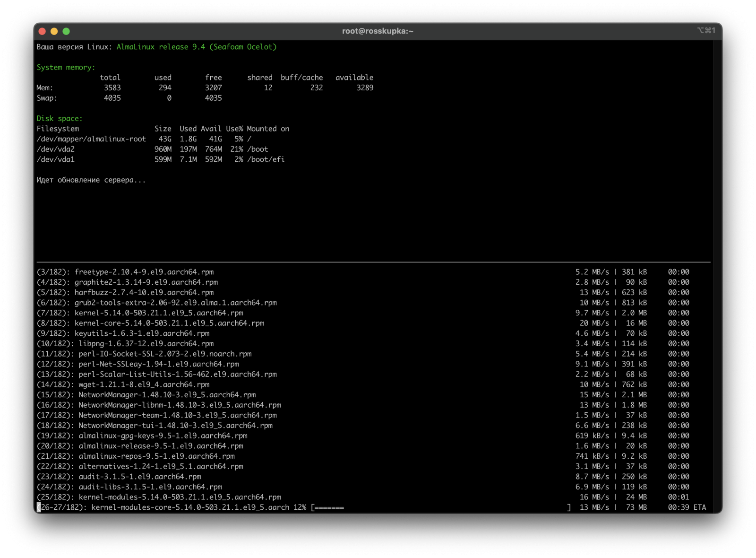
Task: Click the perl-Net-SSLeay package name
Action: tap(159, 364)
